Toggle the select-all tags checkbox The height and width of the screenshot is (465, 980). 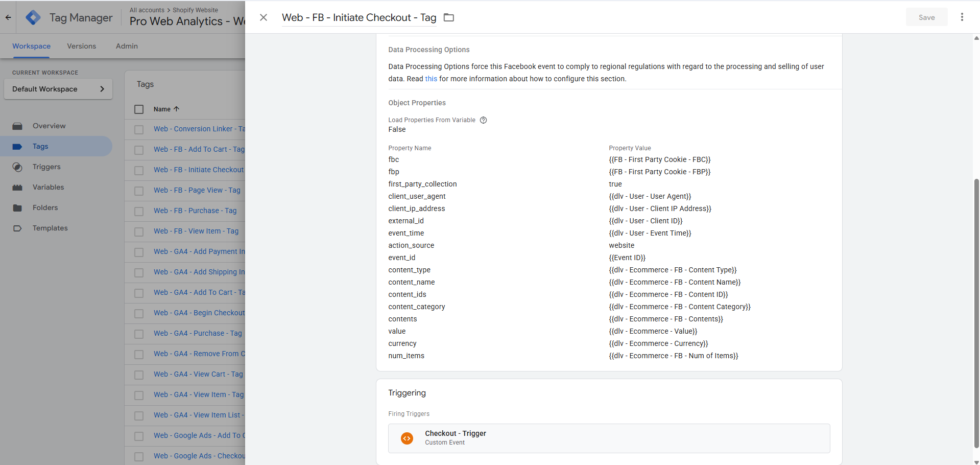[x=139, y=109]
